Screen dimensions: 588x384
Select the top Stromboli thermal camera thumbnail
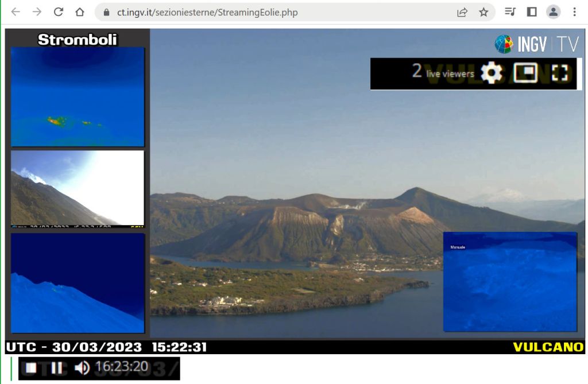coord(78,96)
